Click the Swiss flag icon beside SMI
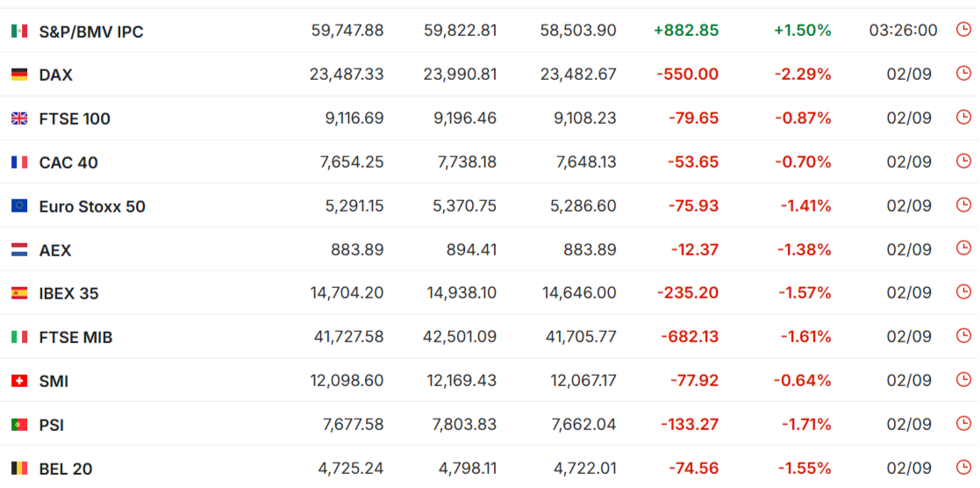 pyautogui.click(x=19, y=381)
